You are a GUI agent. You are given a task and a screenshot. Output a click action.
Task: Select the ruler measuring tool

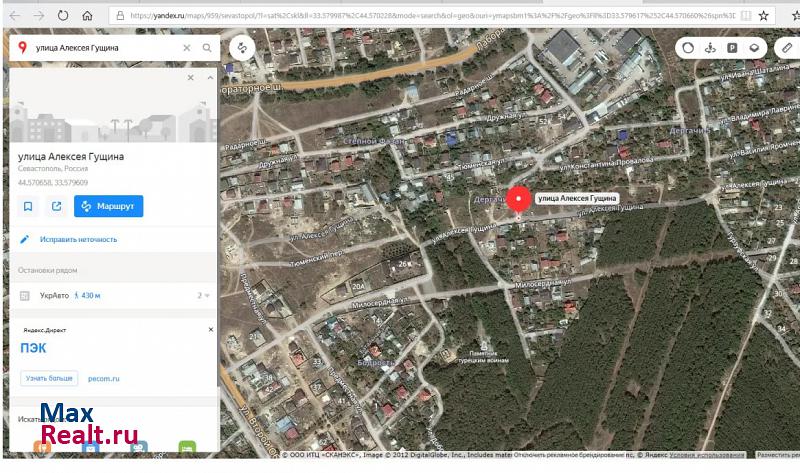click(787, 48)
